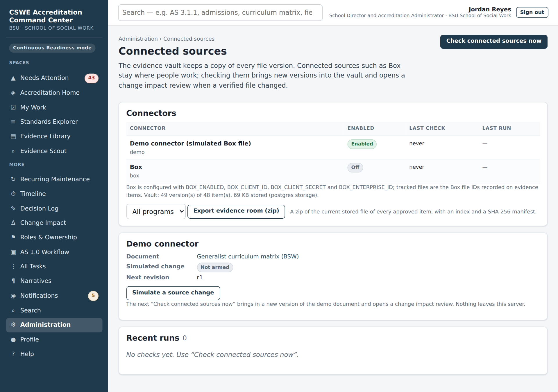This screenshot has height=392, width=558.
Task: Click the Enabled status pill for Demo connector
Action: (362, 144)
